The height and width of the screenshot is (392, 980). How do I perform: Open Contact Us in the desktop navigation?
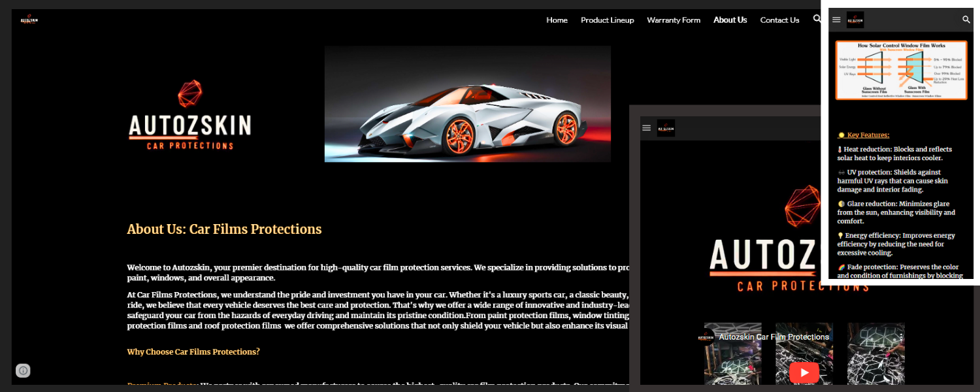click(779, 20)
